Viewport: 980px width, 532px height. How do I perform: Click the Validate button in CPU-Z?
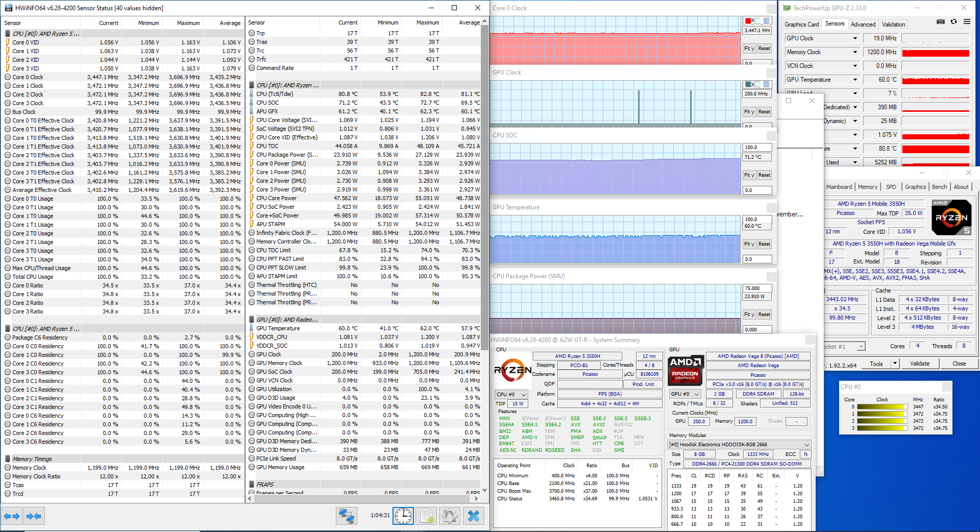919,364
